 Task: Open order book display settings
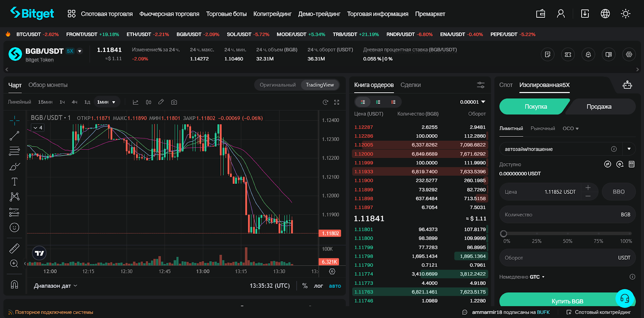click(481, 85)
